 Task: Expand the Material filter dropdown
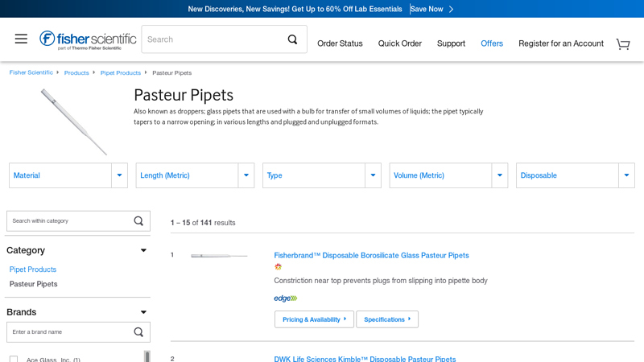pos(119,175)
